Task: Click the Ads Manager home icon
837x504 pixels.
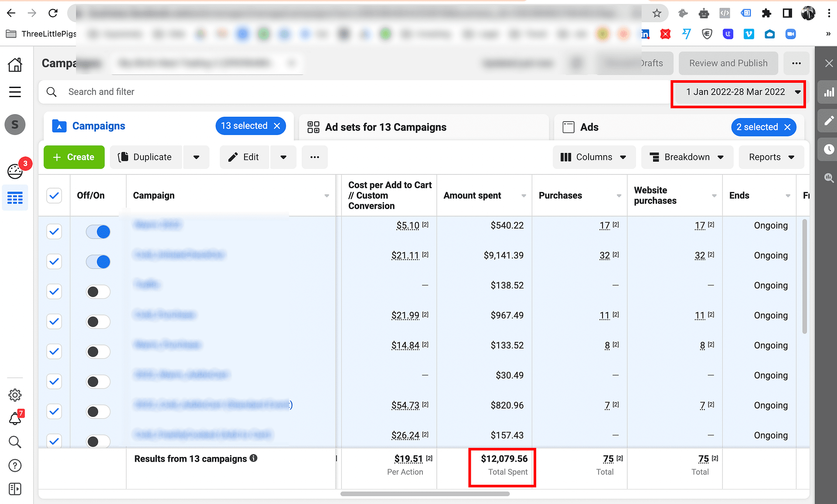Action: point(15,65)
